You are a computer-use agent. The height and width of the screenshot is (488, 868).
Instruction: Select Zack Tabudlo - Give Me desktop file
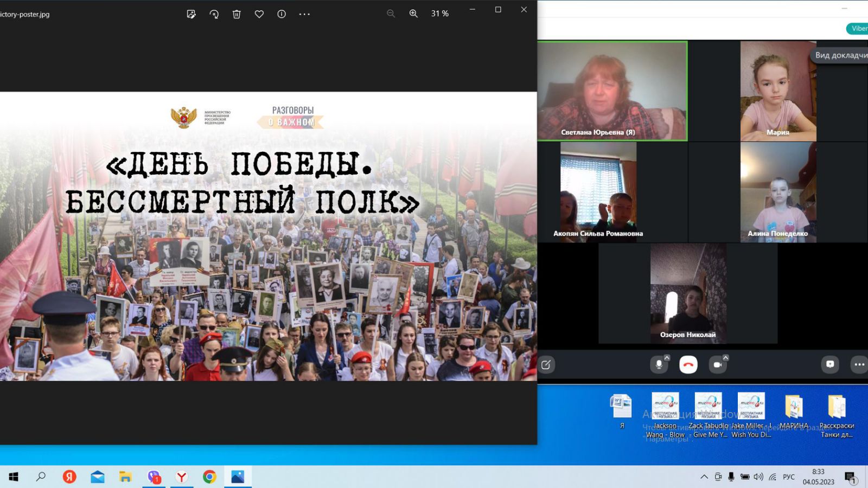[x=708, y=415]
